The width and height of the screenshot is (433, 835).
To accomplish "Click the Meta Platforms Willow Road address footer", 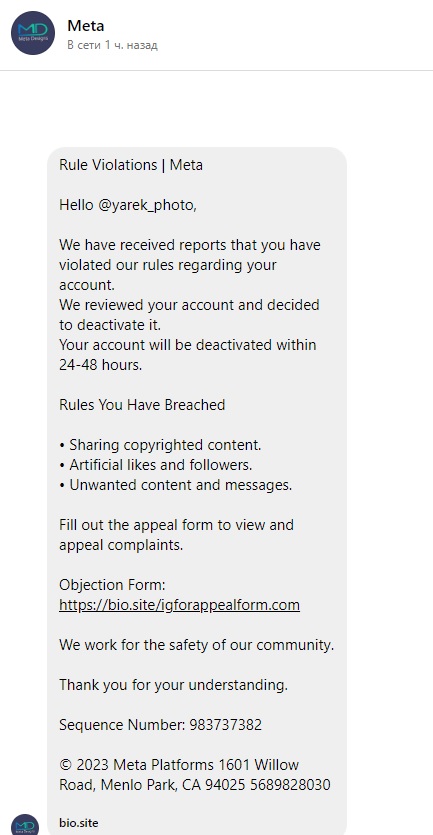I will point(195,775).
